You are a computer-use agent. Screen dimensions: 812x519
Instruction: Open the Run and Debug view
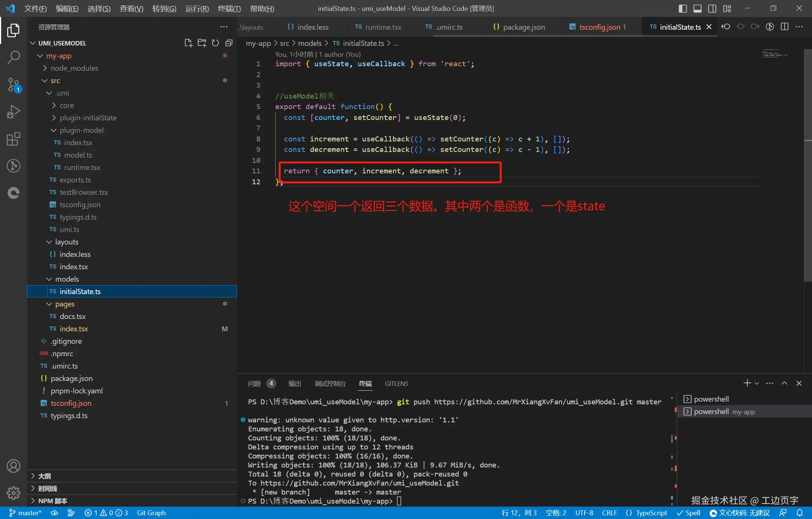click(14, 112)
